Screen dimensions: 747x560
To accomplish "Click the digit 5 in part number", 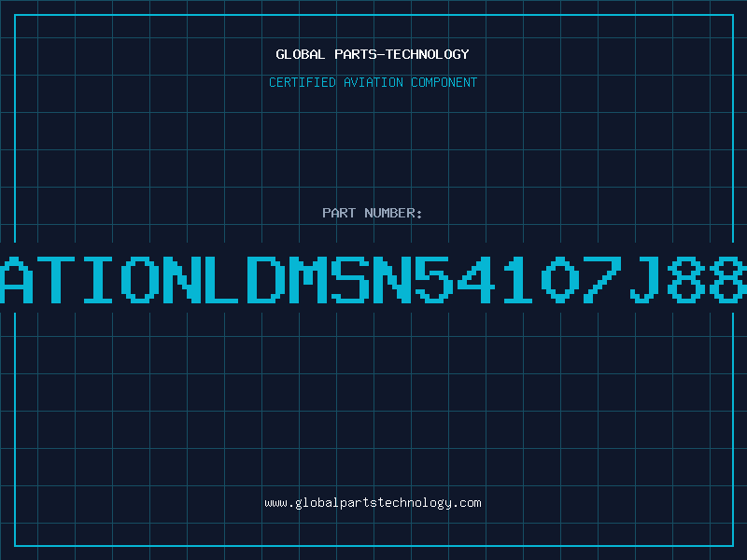I will (434, 279).
